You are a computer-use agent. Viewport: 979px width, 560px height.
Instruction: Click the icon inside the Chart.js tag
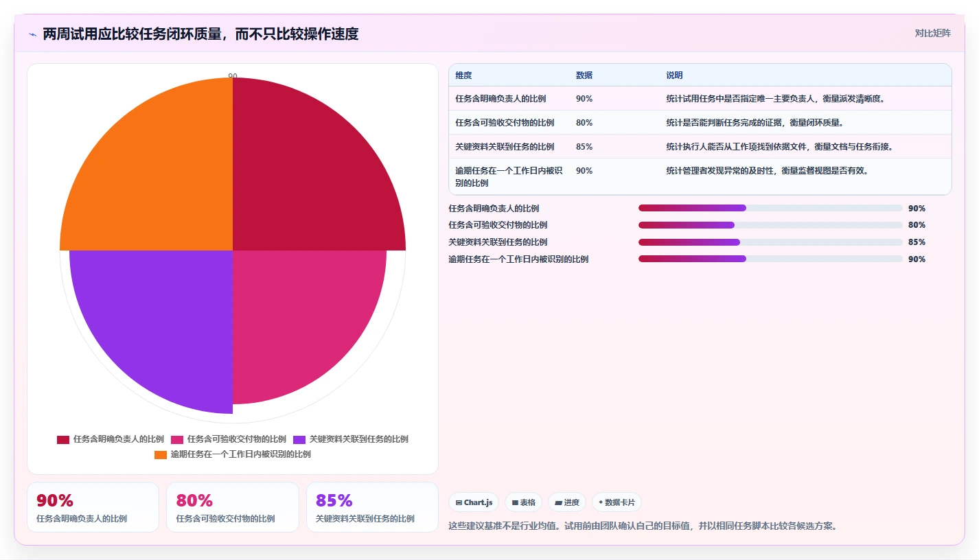459,502
